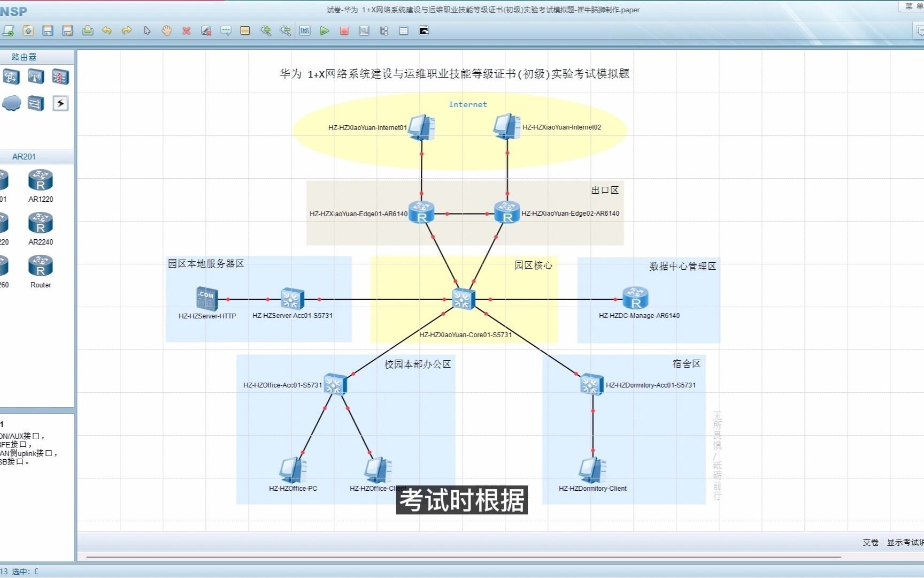The image size is (924, 578).
Task: Select the switch device category
Action: pos(11,77)
